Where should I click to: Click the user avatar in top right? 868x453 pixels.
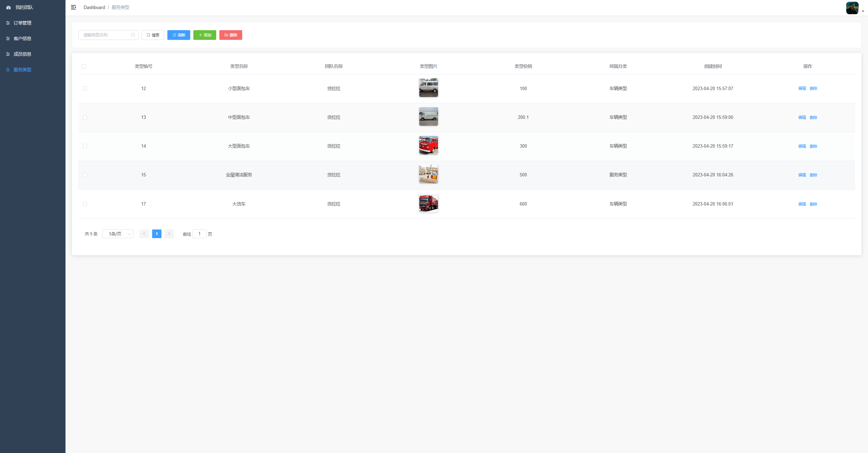pyautogui.click(x=852, y=8)
